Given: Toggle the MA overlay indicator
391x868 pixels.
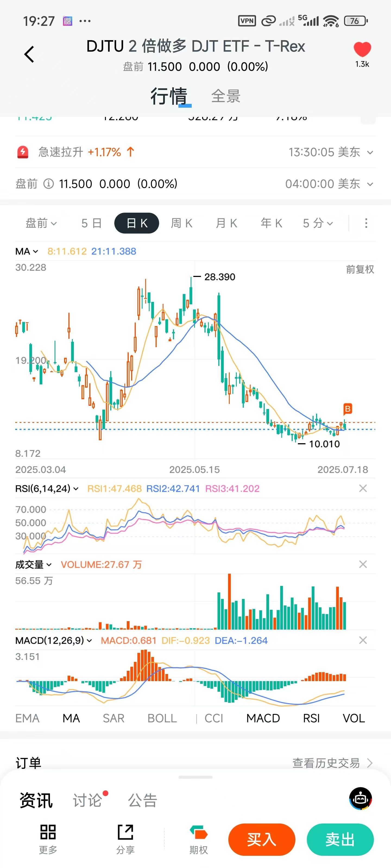Looking at the screenshot, I should [71, 718].
